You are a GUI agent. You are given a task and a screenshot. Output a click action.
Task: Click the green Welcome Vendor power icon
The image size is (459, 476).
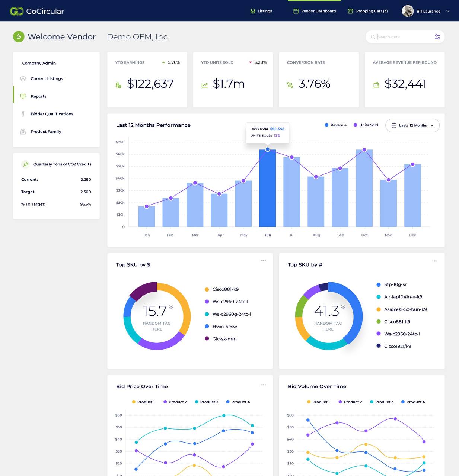click(19, 36)
